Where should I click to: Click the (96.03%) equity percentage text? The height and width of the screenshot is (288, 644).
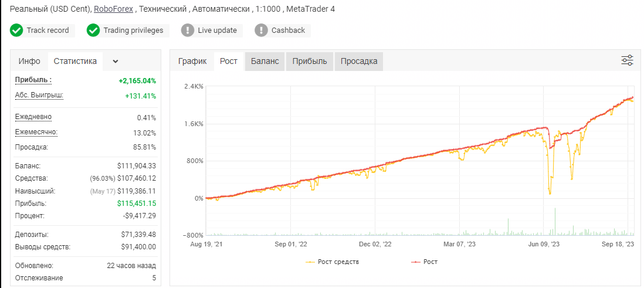(103, 178)
